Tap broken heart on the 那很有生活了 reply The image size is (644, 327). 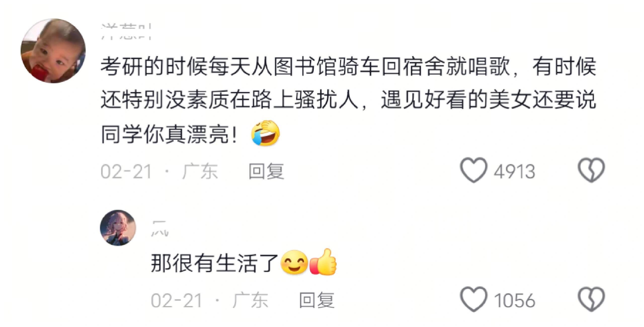[591, 299]
